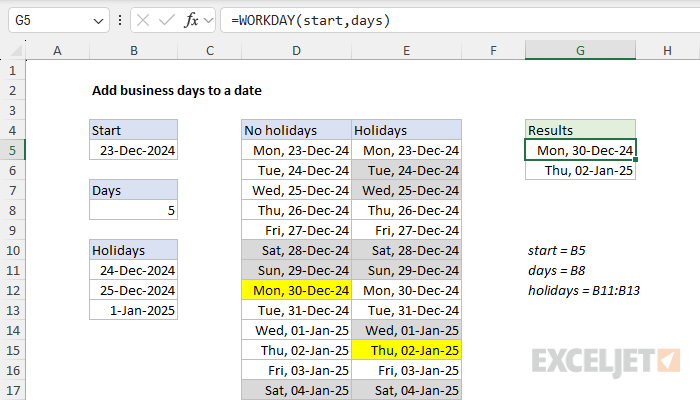Click the note 'holidays = B11:B13'
The width and height of the screenshot is (700, 400).
tap(584, 291)
